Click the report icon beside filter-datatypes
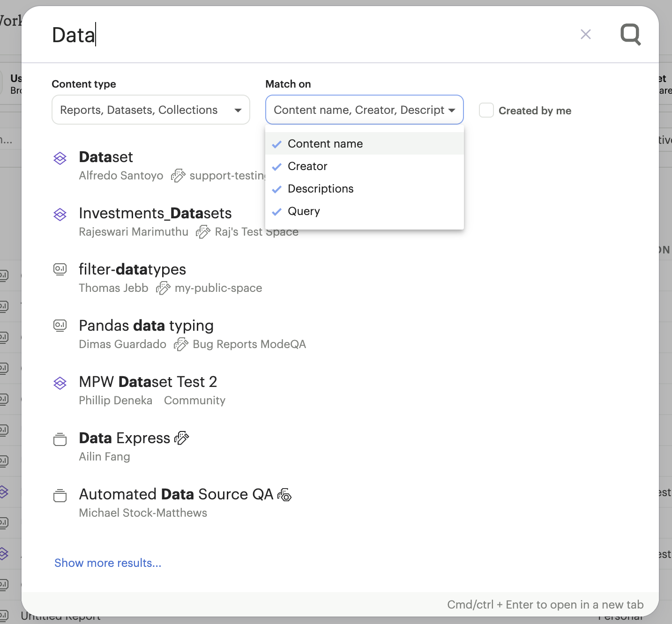The width and height of the screenshot is (672, 624). pyautogui.click(x=60, y=269)
